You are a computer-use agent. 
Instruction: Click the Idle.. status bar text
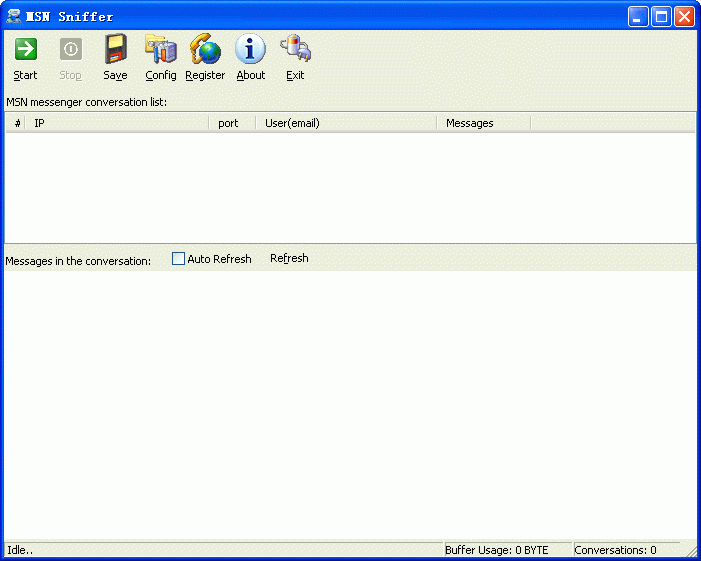[x=20, y=550]
